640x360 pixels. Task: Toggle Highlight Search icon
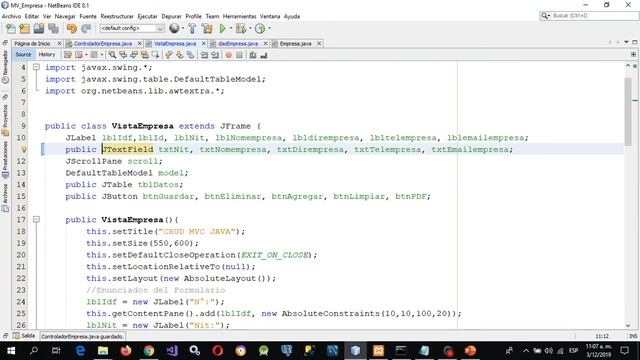144,55
